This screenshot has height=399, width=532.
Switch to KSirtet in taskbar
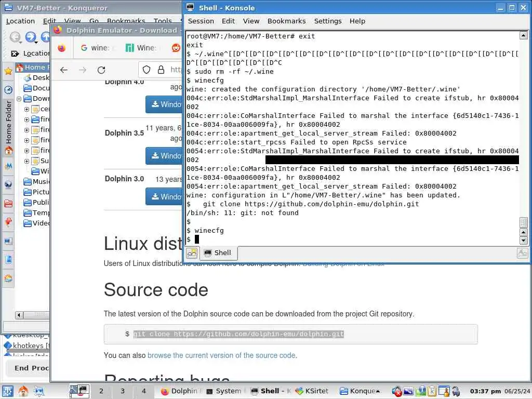[312, 391]
